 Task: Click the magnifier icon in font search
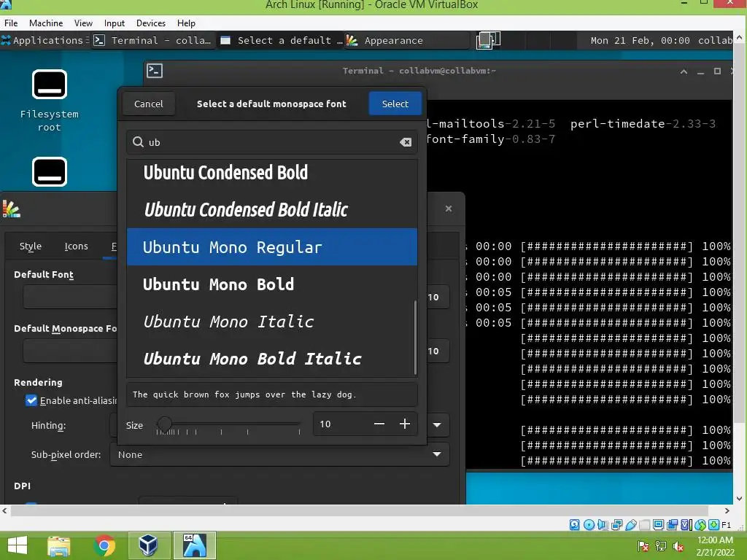[x=138, y=142]
